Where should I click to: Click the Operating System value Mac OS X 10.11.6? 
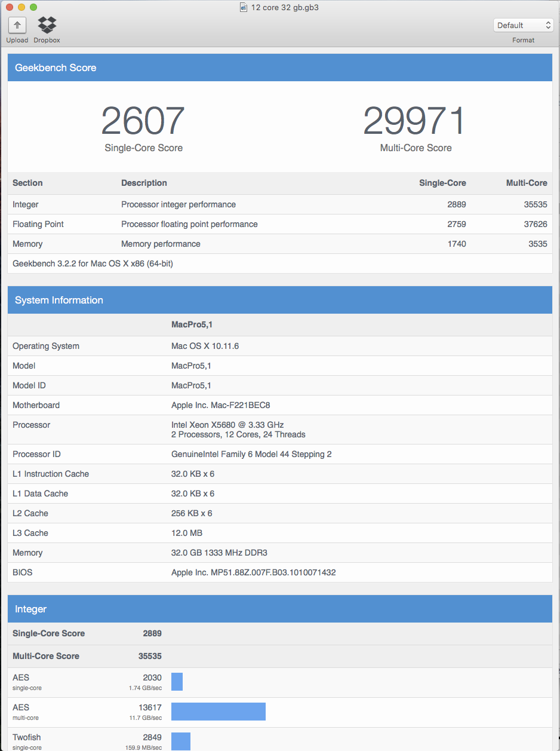click(x=205, y=346)
